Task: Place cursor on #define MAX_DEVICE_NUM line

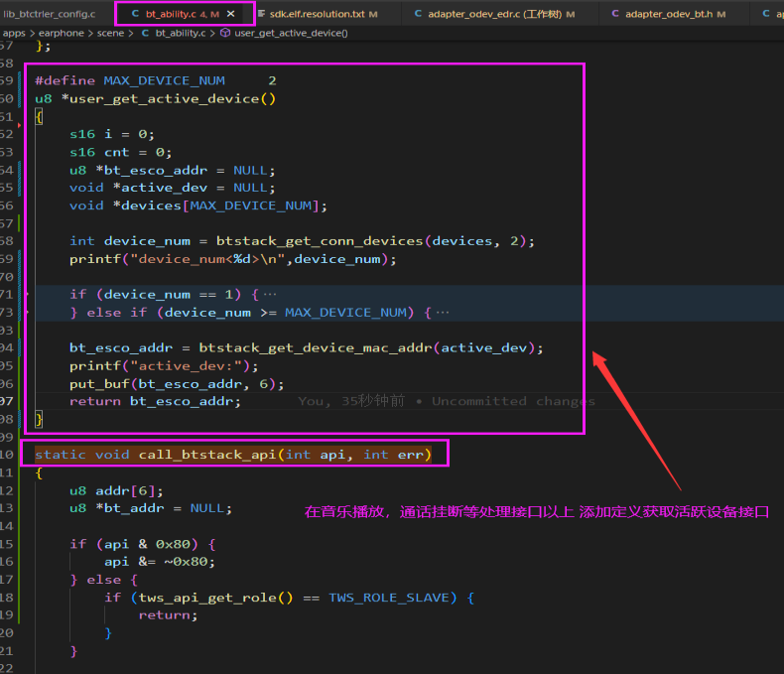Action: [156, 81]
